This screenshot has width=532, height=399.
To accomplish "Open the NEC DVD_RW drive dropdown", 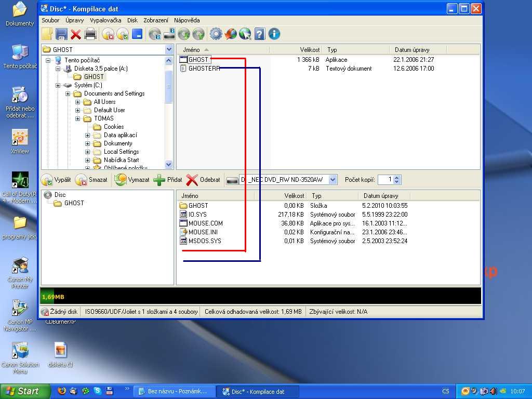I will coord(333,179).
